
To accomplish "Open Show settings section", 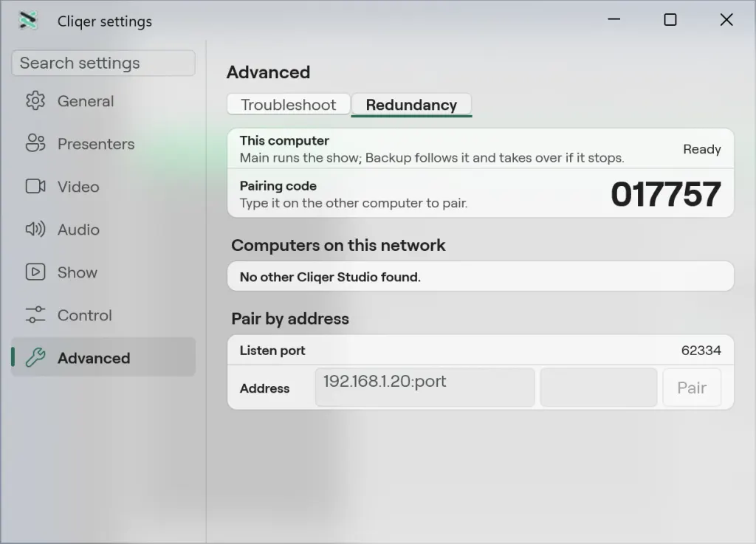I will (x=103, y=272).
